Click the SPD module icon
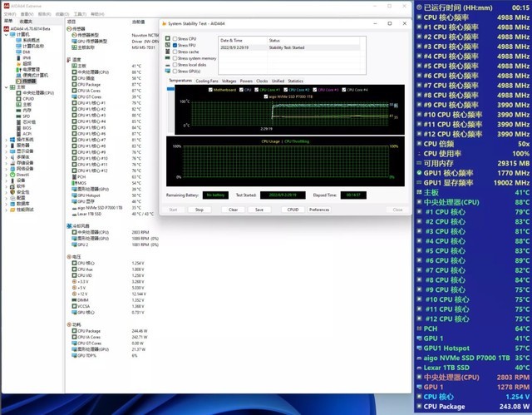Image resolution: width=532 pixels, height=415 pixels. point(18,116)
